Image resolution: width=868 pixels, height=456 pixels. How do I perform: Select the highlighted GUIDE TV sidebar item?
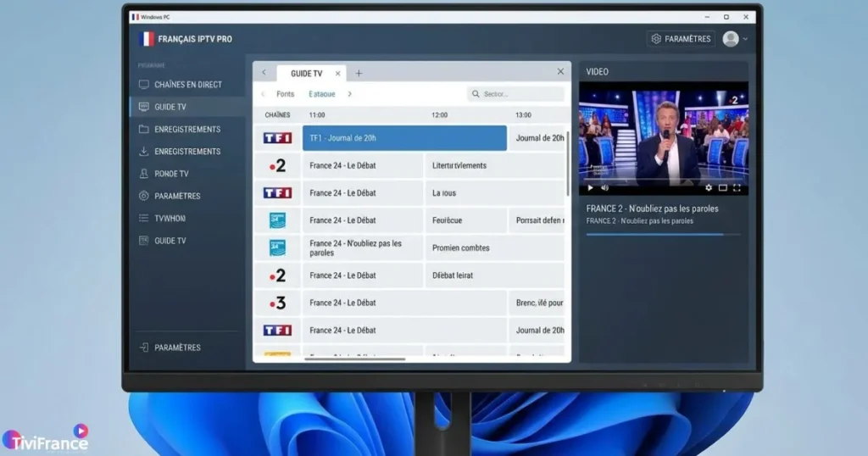click(187, 107)
